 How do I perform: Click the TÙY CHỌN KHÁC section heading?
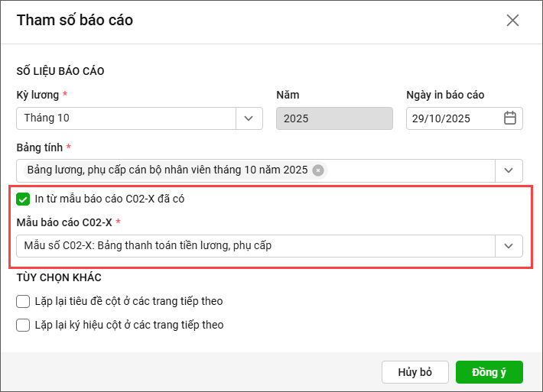tap(59, 277)
